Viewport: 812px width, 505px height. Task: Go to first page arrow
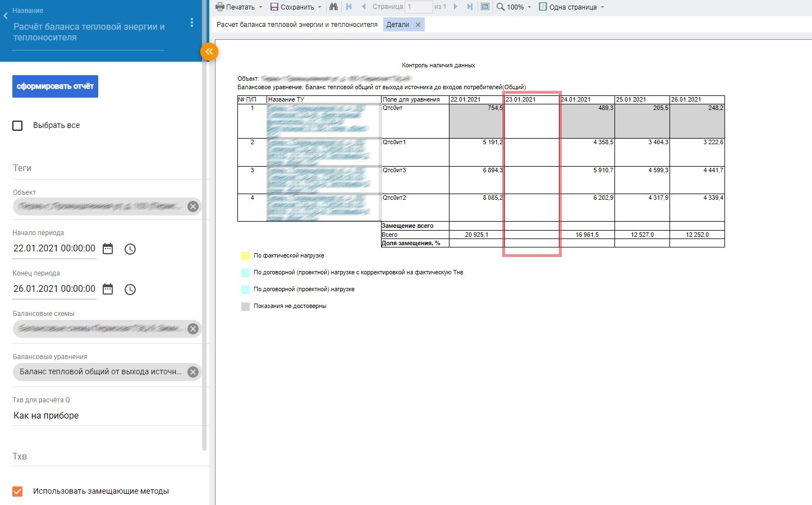(x=348, y=7)
